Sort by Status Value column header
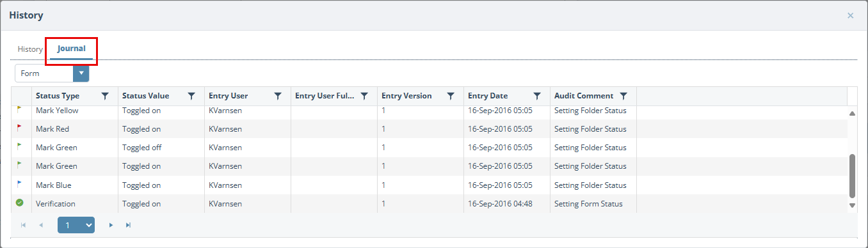Image resolution: width=868 pixels, height=248 pixels. point(146,96)
